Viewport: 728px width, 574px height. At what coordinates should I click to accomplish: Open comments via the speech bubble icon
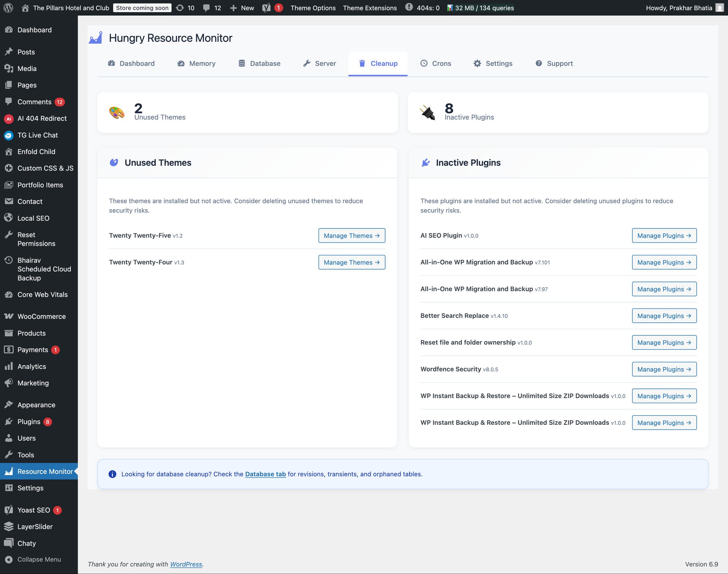pos(207,8)
